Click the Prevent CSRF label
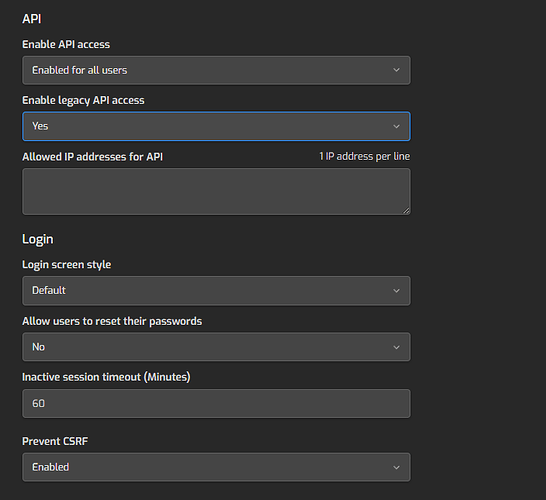 point(55,442)
